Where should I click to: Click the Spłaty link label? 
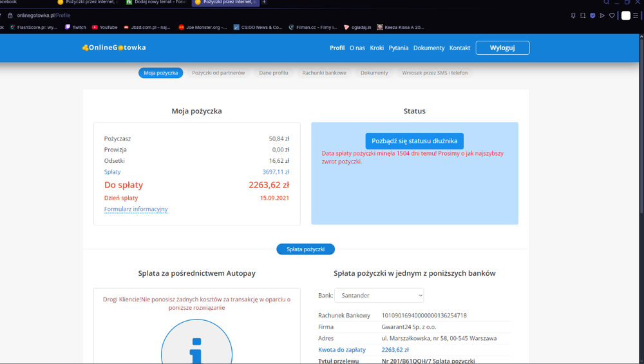(112, 172)
